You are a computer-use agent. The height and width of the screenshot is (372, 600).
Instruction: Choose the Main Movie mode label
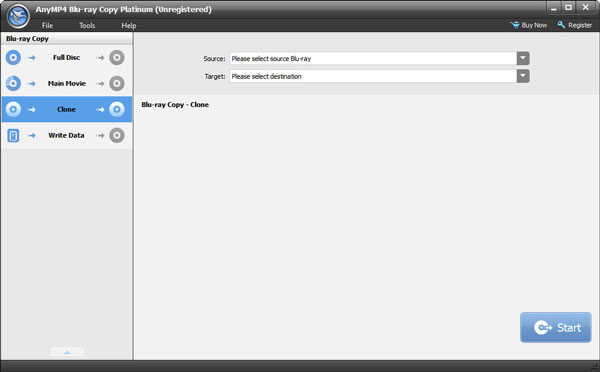[x=67, y=83]
